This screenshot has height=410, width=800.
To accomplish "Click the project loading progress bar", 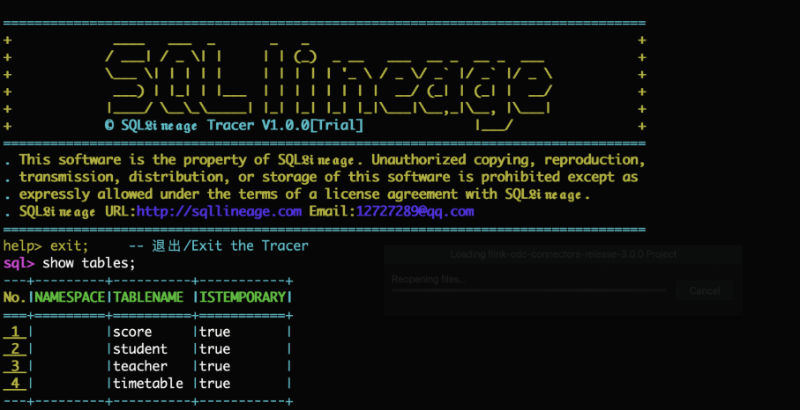I will 529,290.
